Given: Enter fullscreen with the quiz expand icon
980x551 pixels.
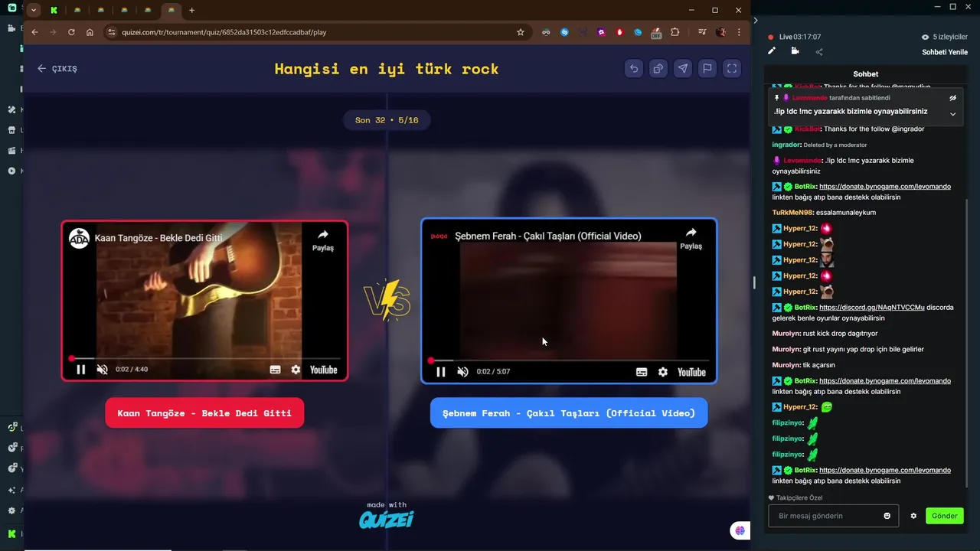Looking at the screenshot, I should 732,68.
